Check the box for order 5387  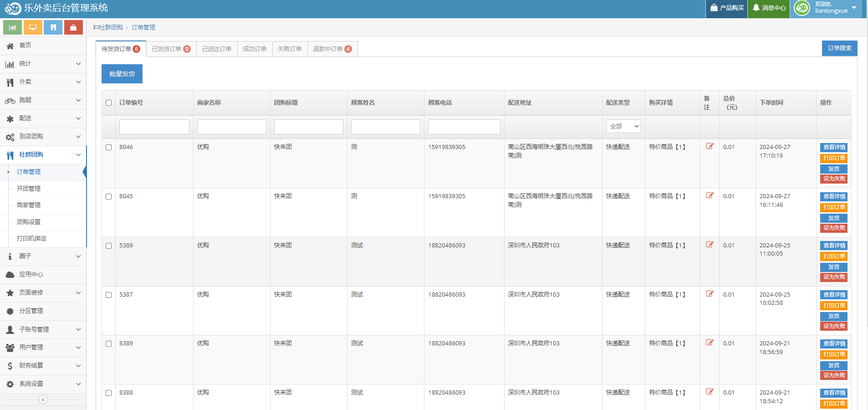point(108,295)
